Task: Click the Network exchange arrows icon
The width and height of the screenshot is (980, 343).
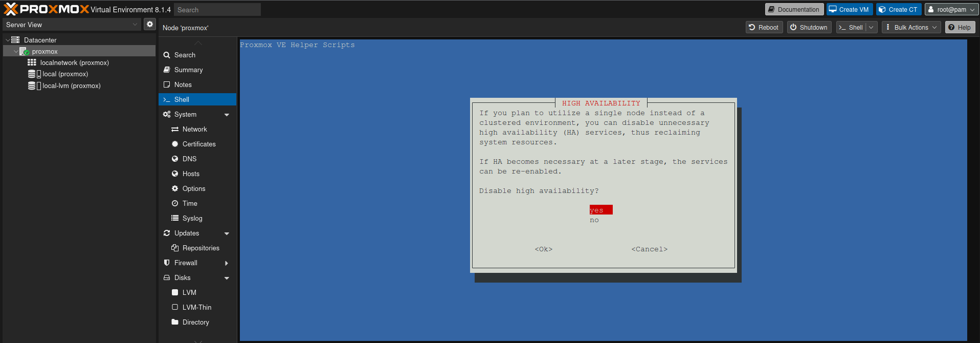Action: coord(175,129)
